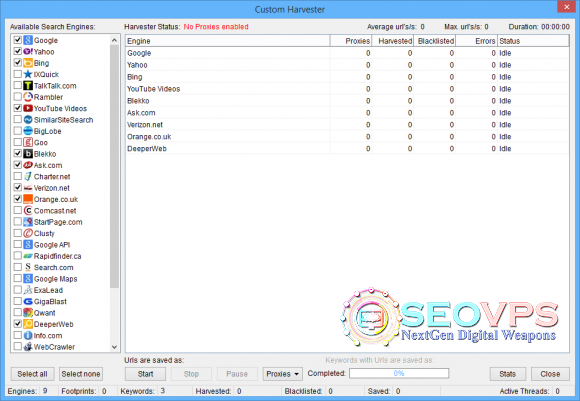Click the Completed 0% progress bar
This screenshot has height=401, width=580.
(x=399, y=373)
